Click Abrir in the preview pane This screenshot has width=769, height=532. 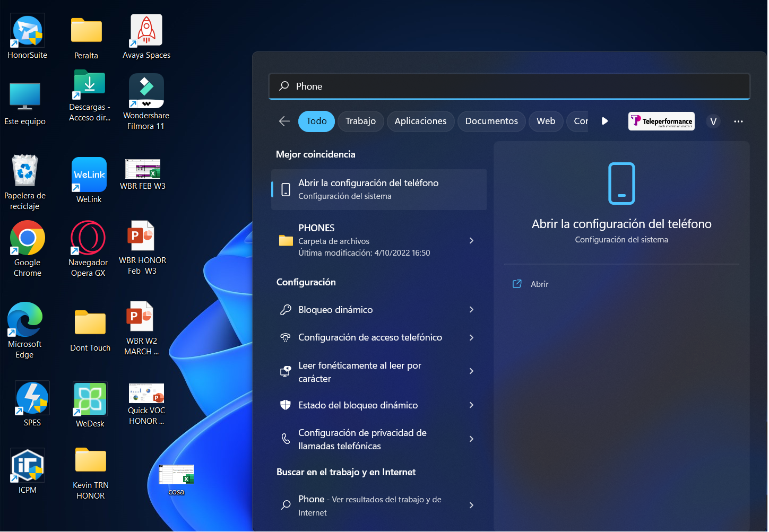(x=539, y=284)
